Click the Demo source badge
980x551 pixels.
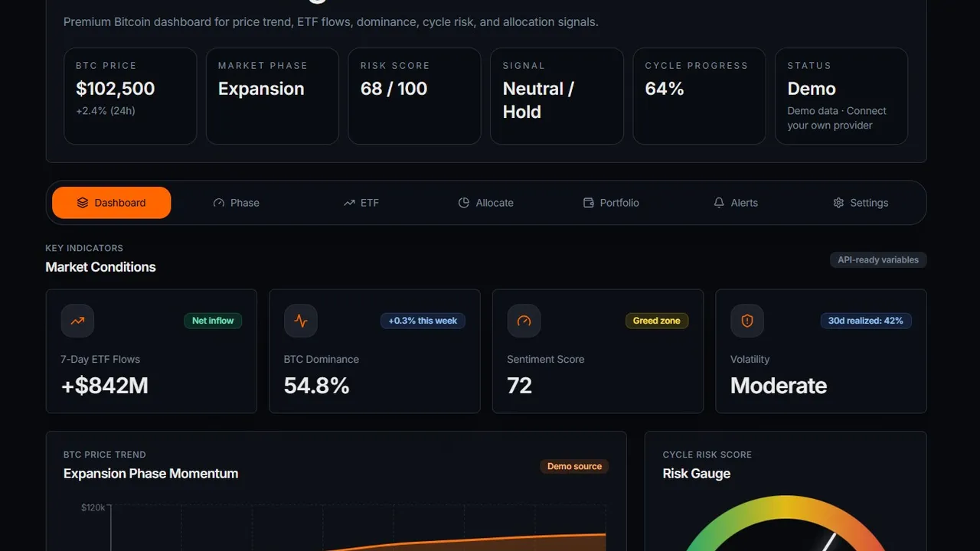coord(574,466)
